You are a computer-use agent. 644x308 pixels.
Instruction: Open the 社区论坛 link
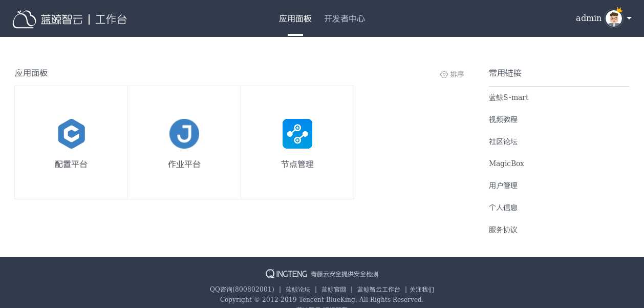coord(503,141)
